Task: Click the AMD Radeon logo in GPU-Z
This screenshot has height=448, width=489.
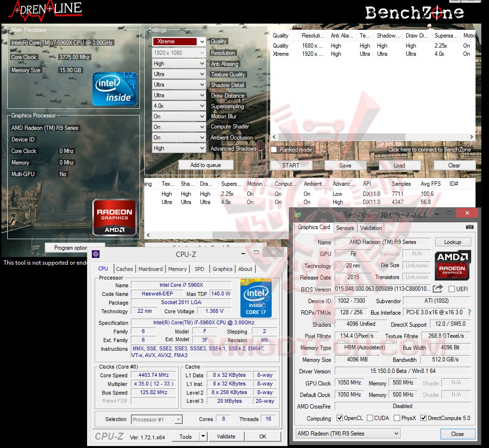Action: pyautogui.click(x=452, y=265)
